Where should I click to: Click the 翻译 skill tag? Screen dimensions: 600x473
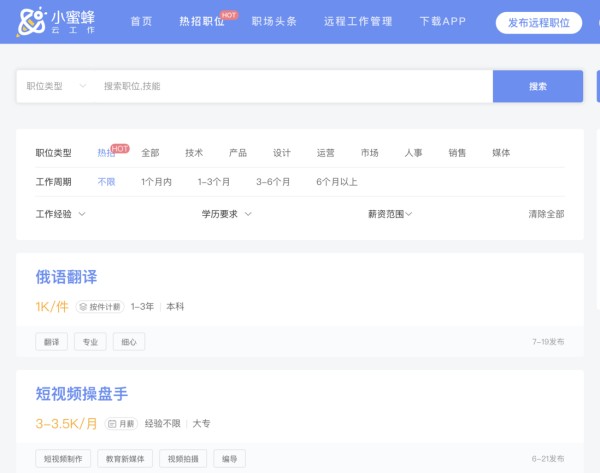tap(52, 342)
